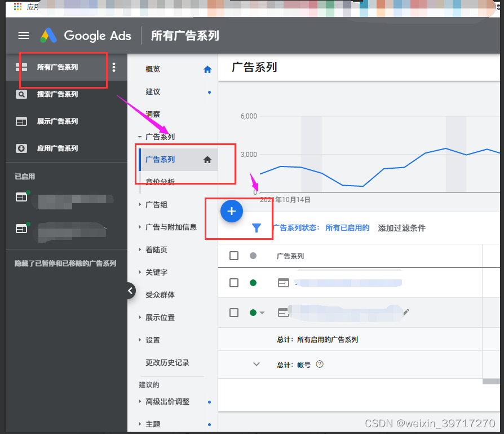Click the download icon for 应用广告系列
The height and width of the screenshot is (434, 504).
(x=21, y=148)
